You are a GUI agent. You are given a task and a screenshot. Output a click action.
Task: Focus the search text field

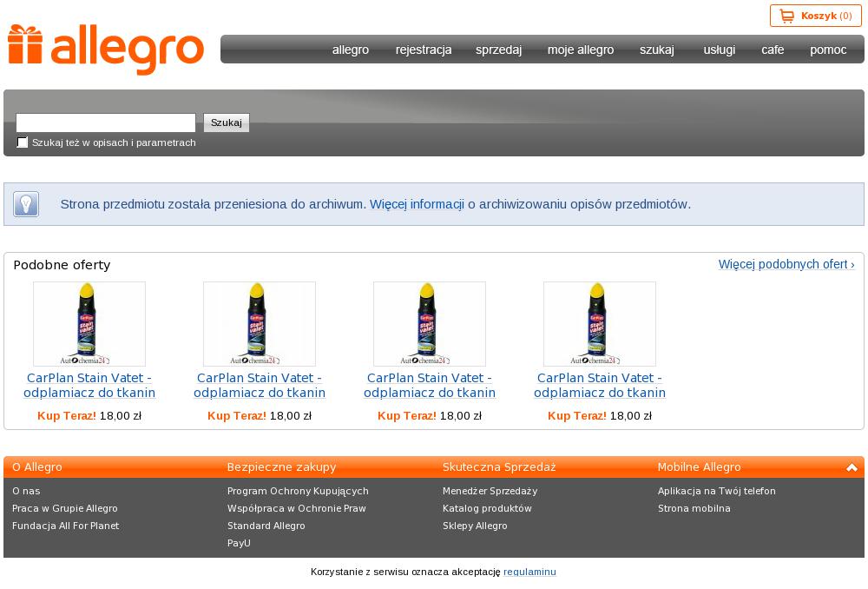[x=106, y=122]
